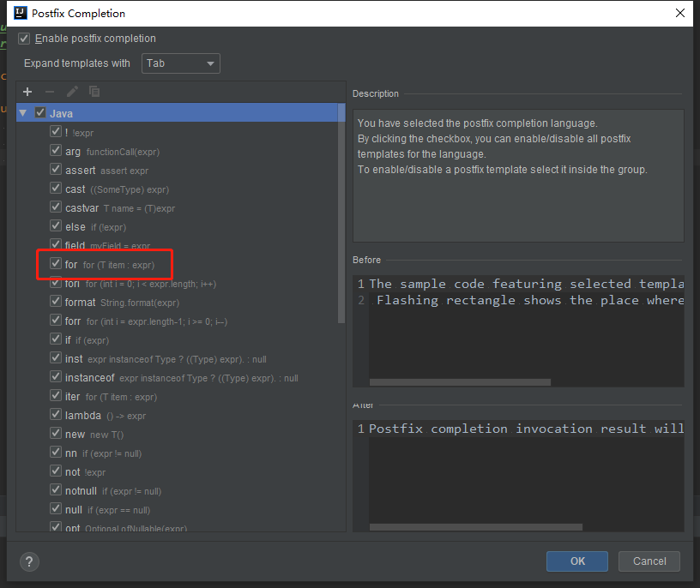
Task: Toggle the for template checkbox
Action: point(56,264)
